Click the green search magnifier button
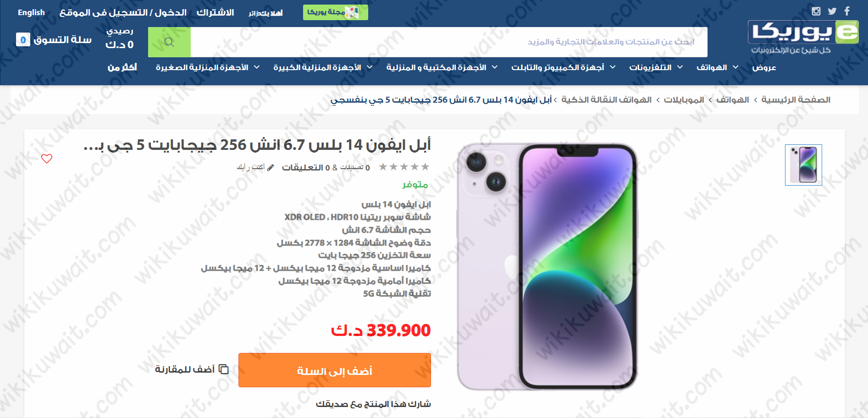 (x=169, y=42)
